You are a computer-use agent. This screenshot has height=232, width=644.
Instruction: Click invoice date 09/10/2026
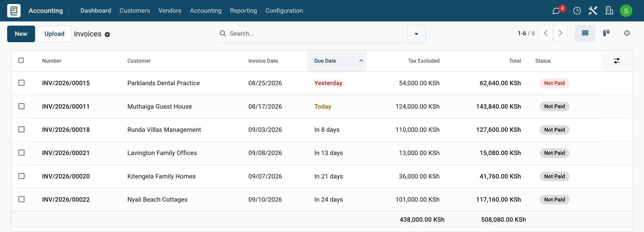click(265, 199)
